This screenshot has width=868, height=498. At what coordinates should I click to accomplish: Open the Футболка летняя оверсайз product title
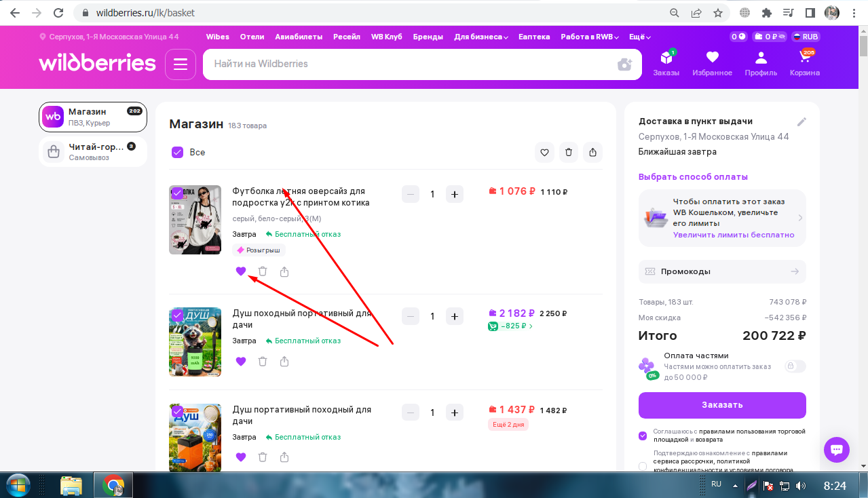(301, 197)
